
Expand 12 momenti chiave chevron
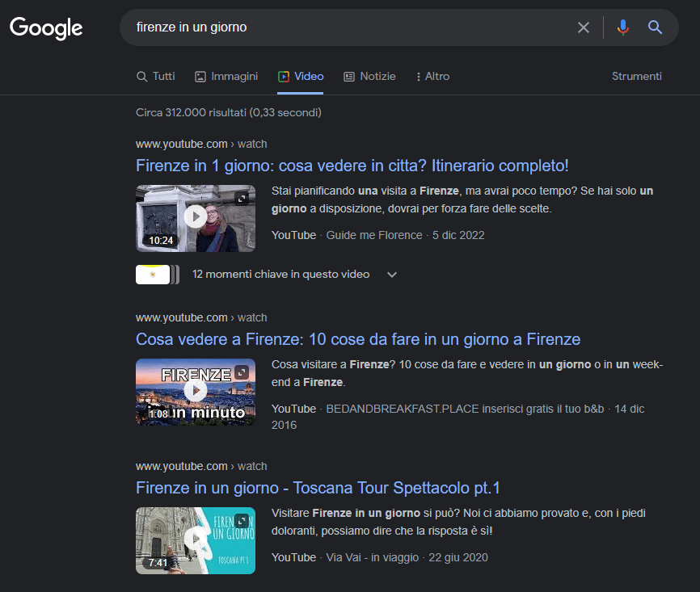[391, 275]
